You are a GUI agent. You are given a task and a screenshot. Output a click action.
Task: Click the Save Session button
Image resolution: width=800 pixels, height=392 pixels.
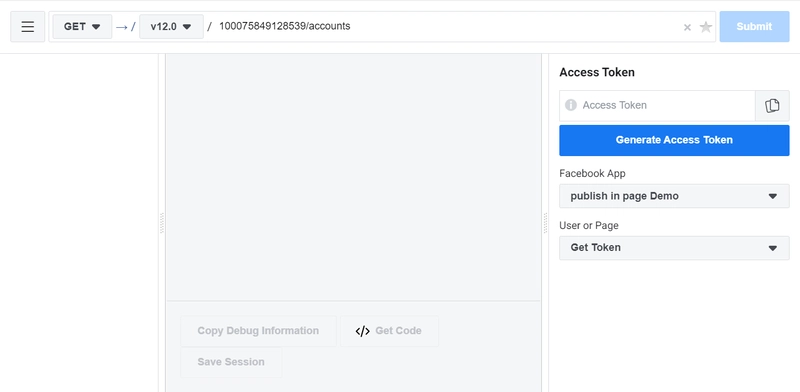[x=231, y=362]
